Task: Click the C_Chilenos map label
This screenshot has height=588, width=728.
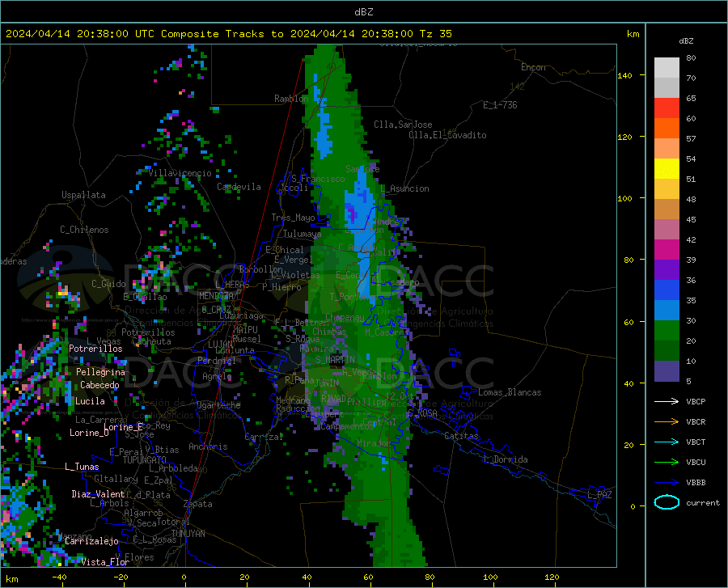Action: tap(84, 230)
